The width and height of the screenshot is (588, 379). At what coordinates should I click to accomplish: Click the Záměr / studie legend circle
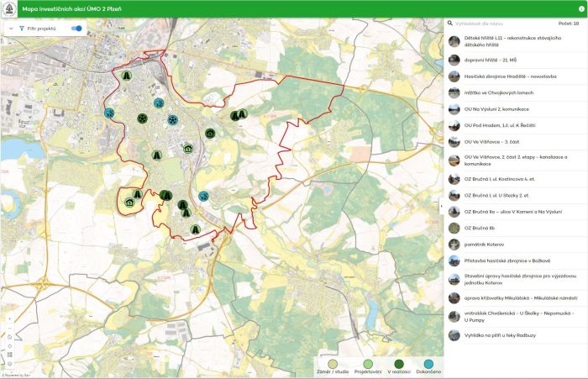click(x=333, y=364)
